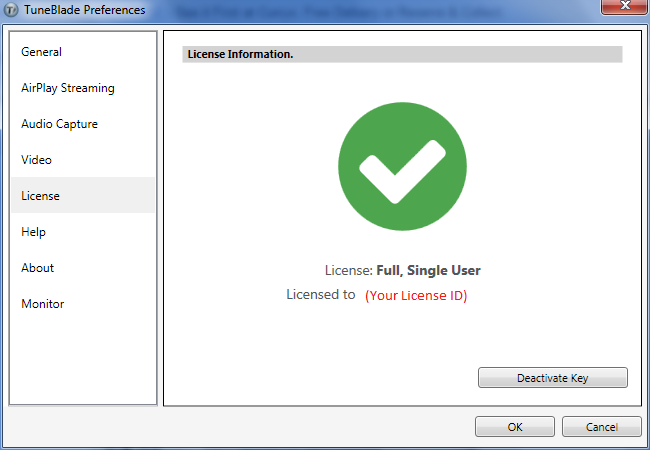Open the Monitor section
Viewport: 650px width, 450px height.
(83, 304)
